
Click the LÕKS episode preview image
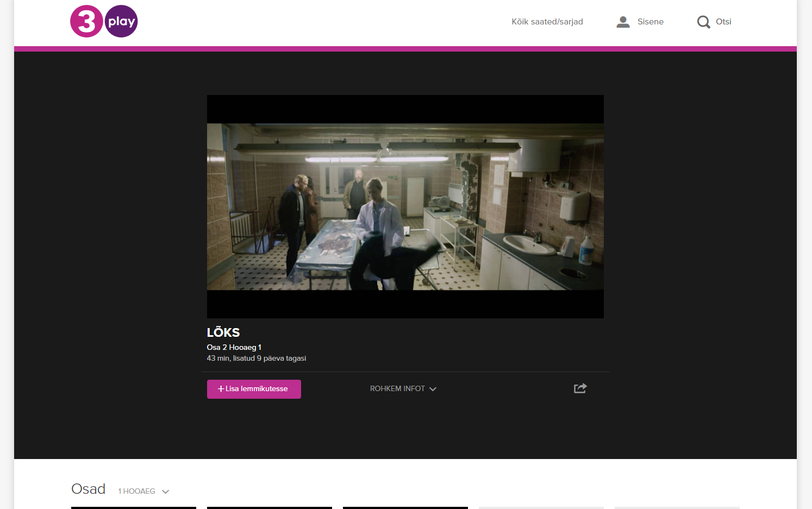405,206
